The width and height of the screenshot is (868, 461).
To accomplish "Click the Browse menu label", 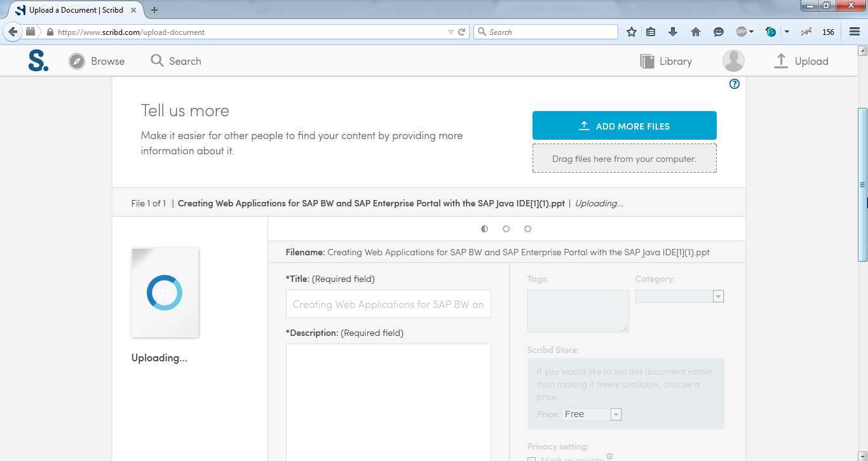I will (x=107, y=61).
